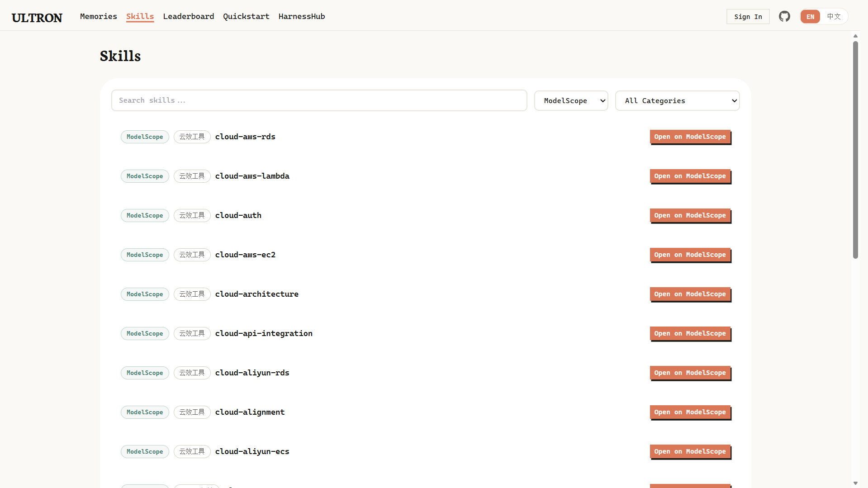The image size is (868, 488).
Task: Select the cloud-auth skill name
Action: click(238, 215)
